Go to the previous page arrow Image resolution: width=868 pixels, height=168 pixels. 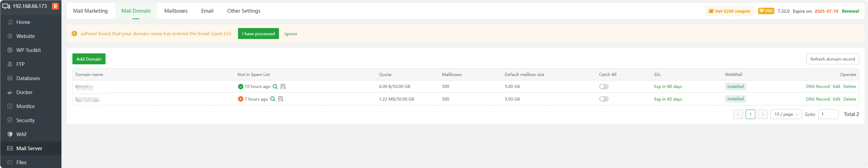738,114
